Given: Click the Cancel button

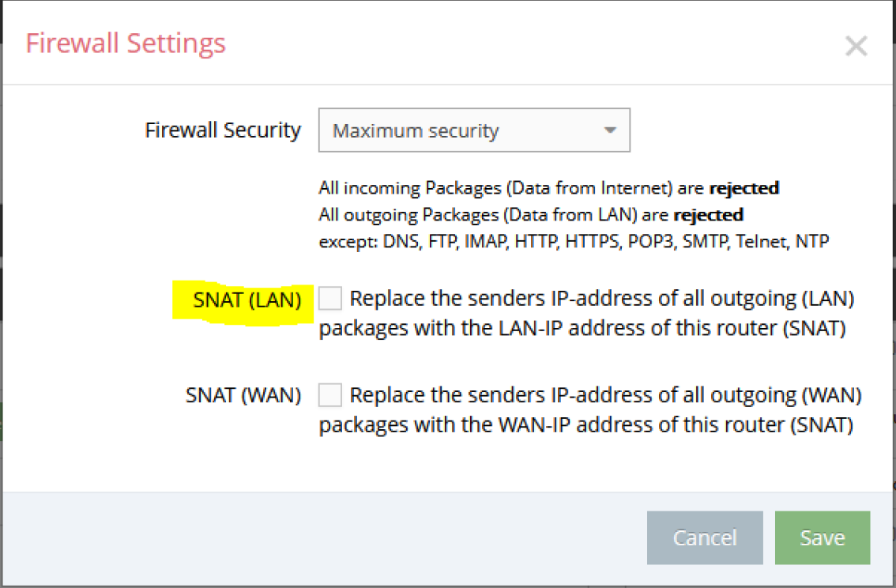Looking at the screenshot, I should click(705, 537).
